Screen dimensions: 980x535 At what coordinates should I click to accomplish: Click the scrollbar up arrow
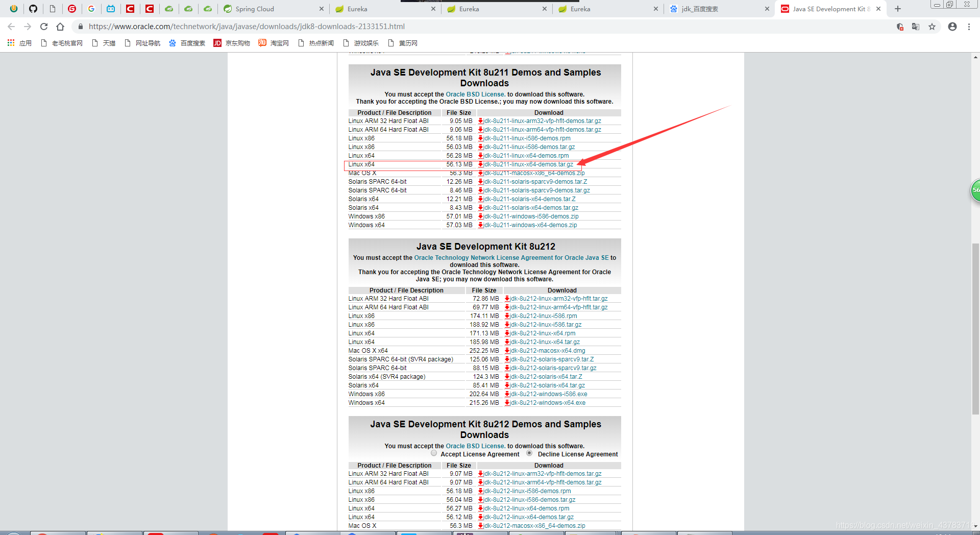975,57
